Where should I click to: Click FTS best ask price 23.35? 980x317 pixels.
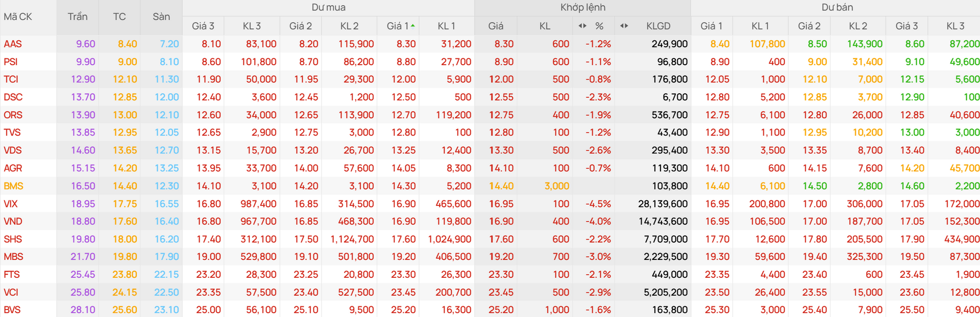coord(717,275)
